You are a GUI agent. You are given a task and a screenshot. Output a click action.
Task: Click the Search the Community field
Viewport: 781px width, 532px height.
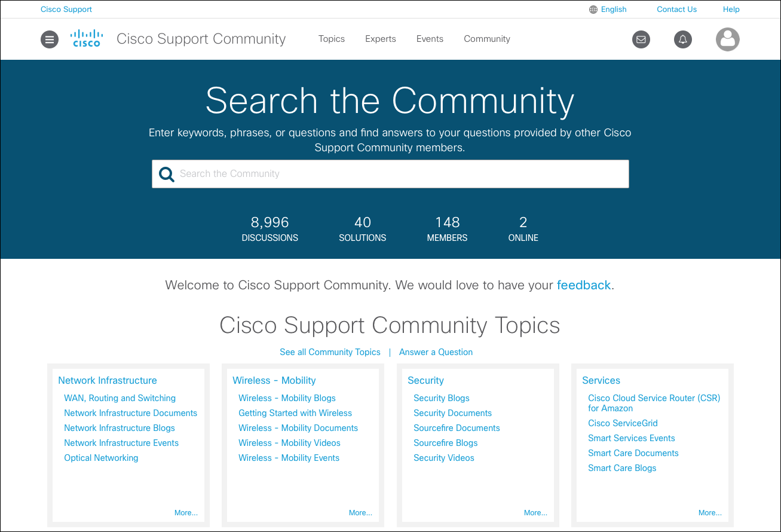[x=390, y=174]
